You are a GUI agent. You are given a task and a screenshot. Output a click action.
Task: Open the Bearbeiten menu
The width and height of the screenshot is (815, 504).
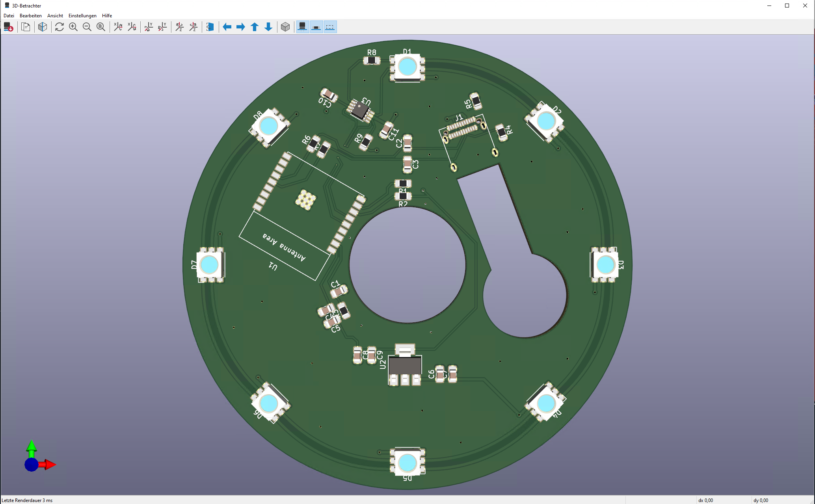point(31,16)
